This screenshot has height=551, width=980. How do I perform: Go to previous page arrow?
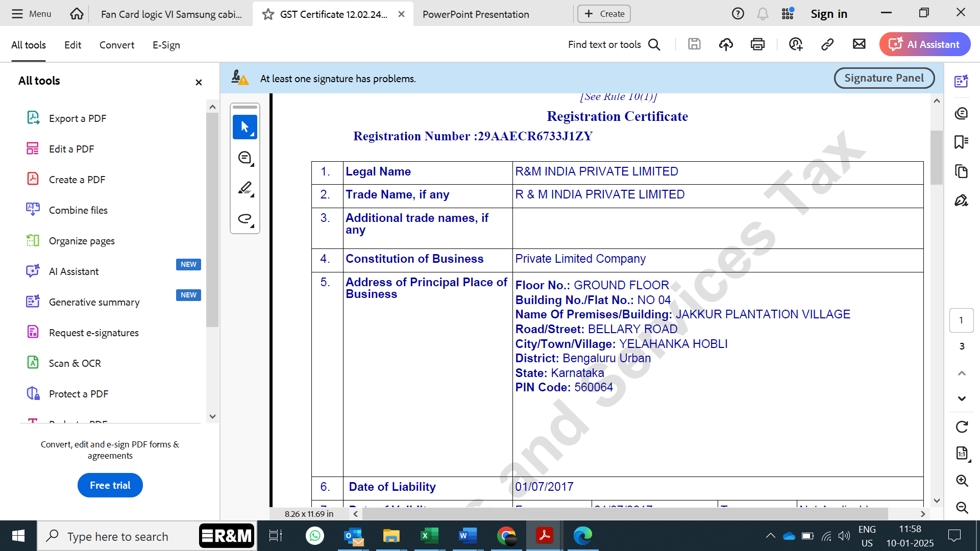tap(962, 373)
